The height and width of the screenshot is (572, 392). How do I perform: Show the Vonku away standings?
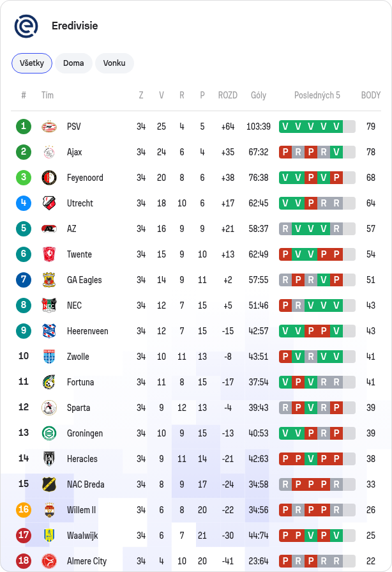114,63
